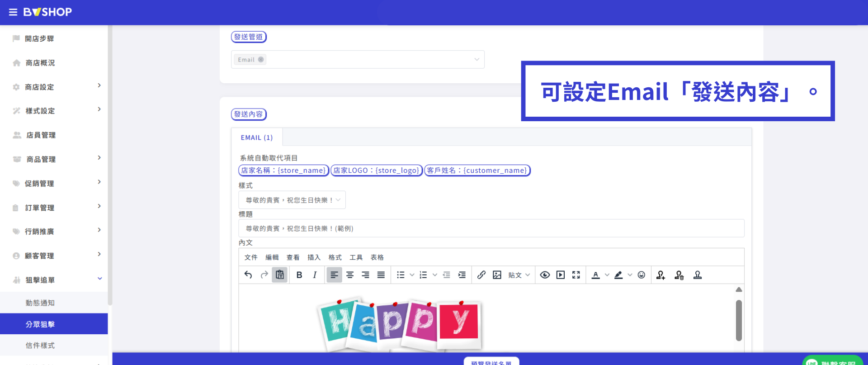Screen dimensions: 868x365
Task: Toggle bold formatting in the editor
Action: (x=299, y=275)
